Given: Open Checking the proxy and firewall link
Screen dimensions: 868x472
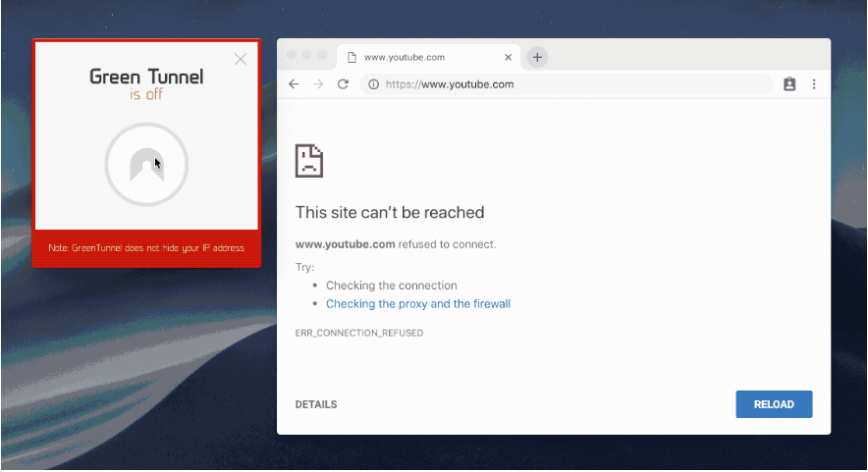Looking at the screenshot, I should click(x=418, y=304).
